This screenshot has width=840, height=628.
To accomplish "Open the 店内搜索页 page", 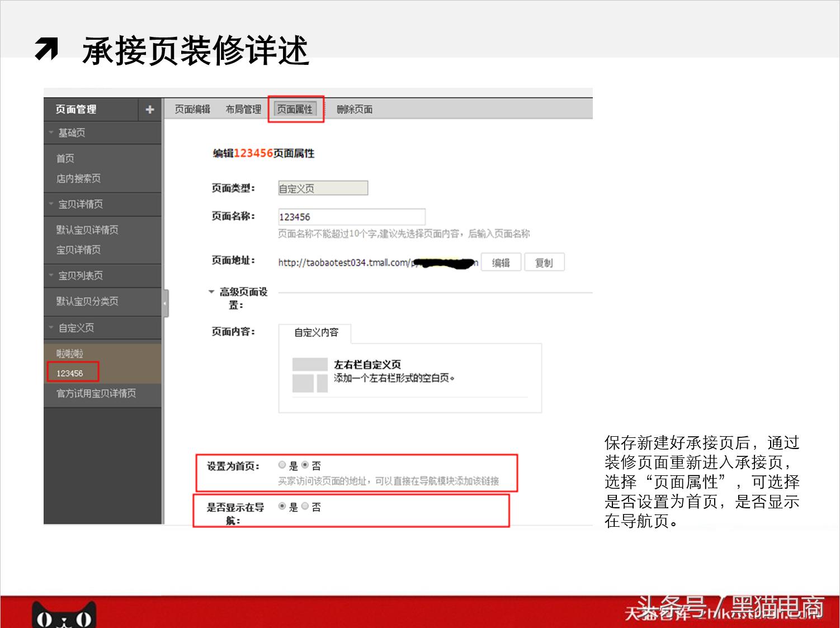I will [77, 178].
